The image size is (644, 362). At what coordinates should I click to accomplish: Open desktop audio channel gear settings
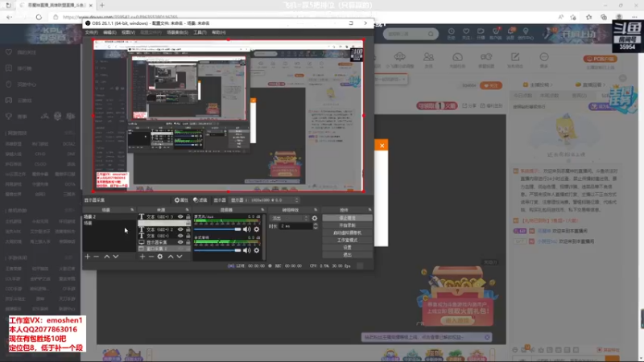[x=257, y=250]
